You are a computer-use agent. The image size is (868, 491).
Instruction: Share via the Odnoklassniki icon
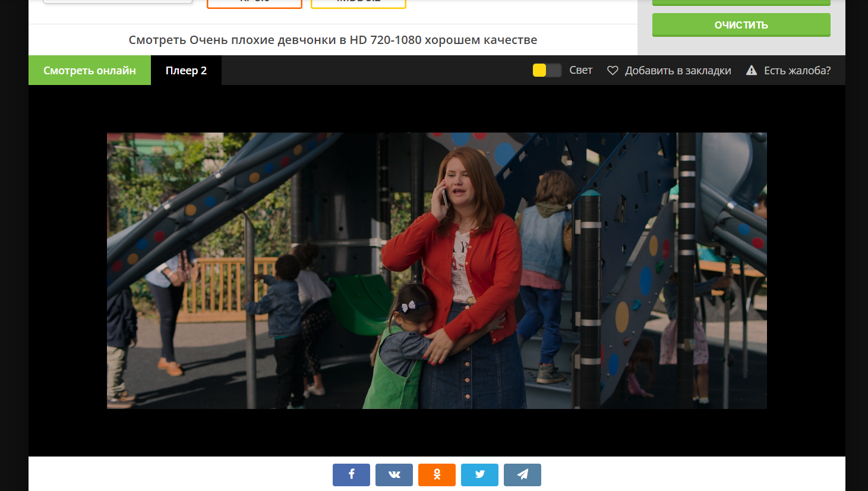pyautogui.click(x=437, y=474)
